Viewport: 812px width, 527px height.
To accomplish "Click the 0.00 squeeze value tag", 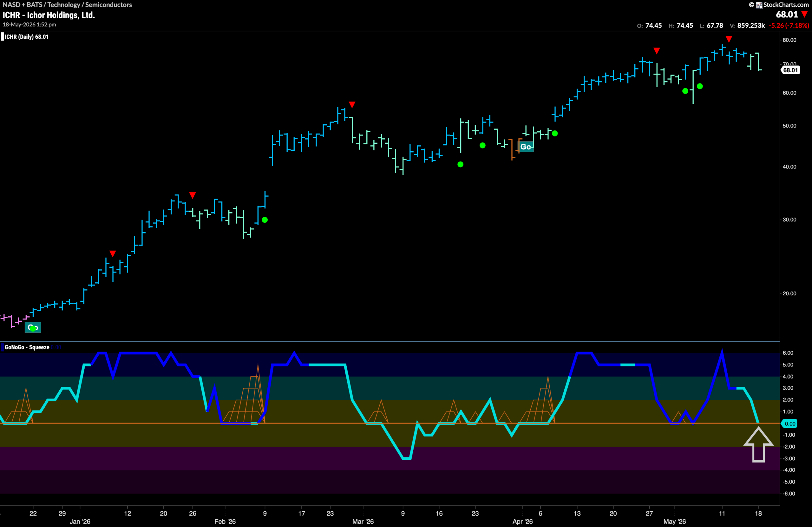I will click(790, 424).
